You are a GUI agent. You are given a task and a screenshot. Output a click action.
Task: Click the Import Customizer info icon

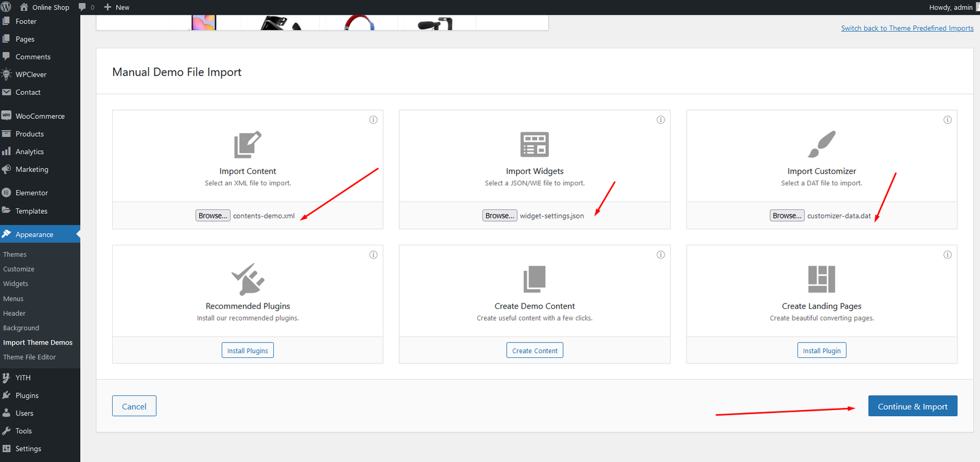(947, 120)
